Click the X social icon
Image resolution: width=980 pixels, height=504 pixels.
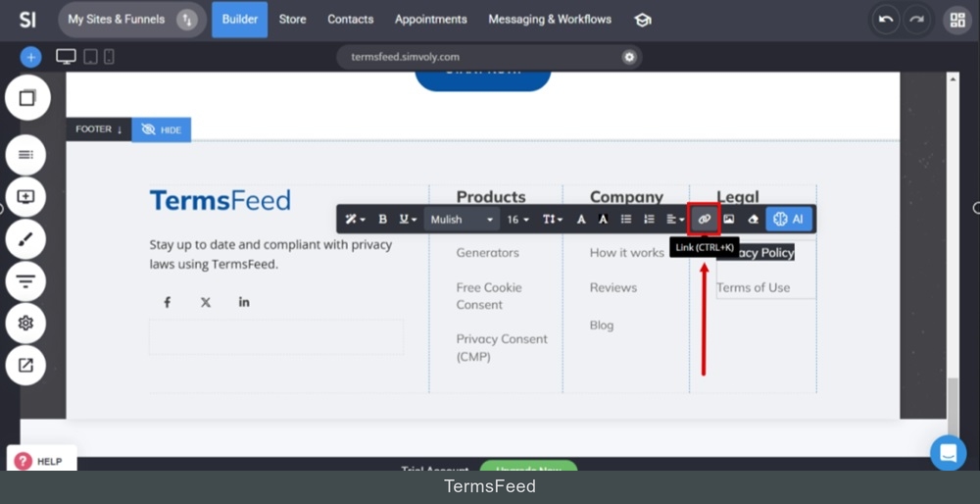pyautogui.click(x=206, y=302)
